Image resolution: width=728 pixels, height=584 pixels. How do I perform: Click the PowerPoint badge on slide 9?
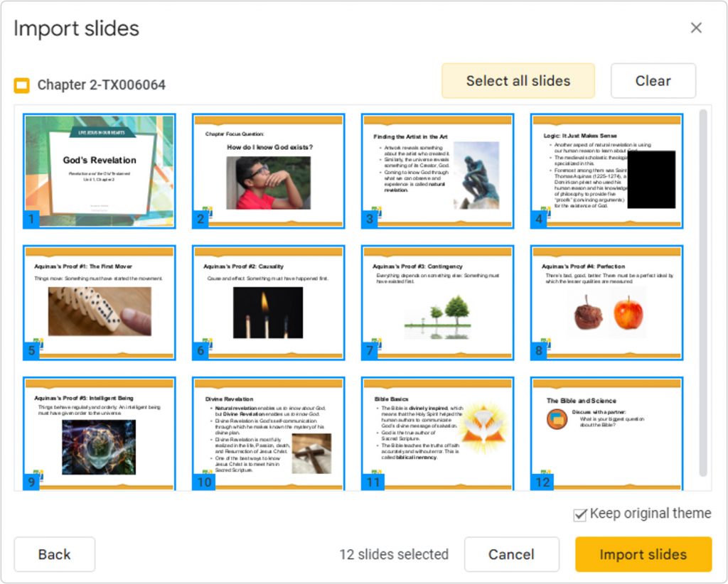pos(36,471)
